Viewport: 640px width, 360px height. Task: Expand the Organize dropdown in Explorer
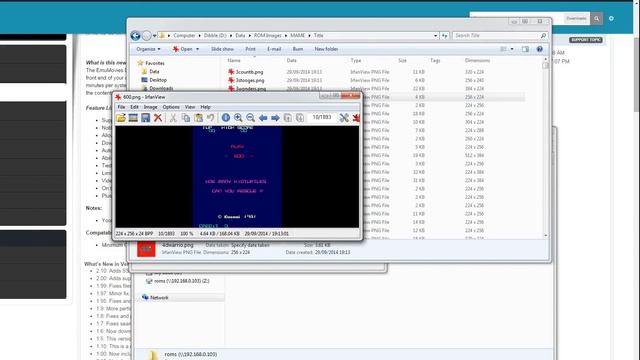(x=148, y=49)
